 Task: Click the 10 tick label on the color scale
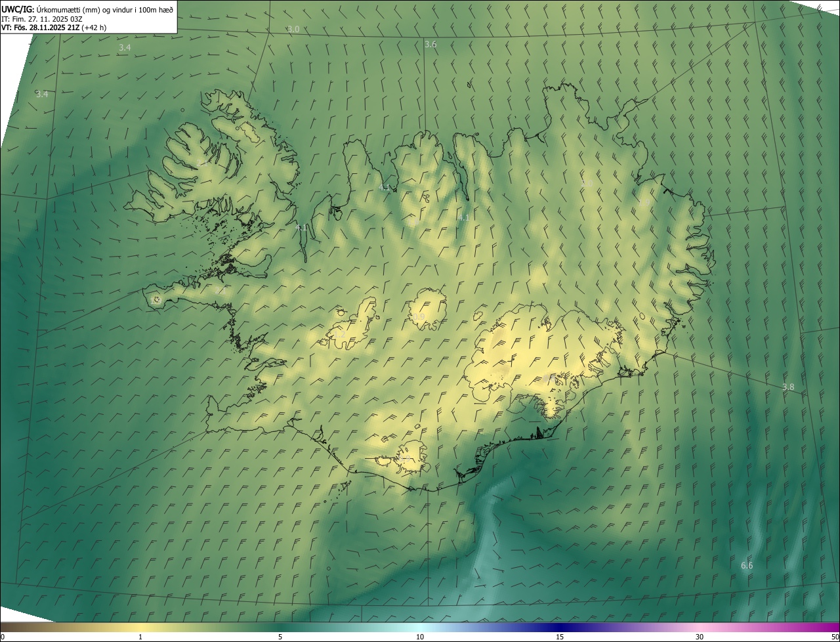(x=420, y=637)
